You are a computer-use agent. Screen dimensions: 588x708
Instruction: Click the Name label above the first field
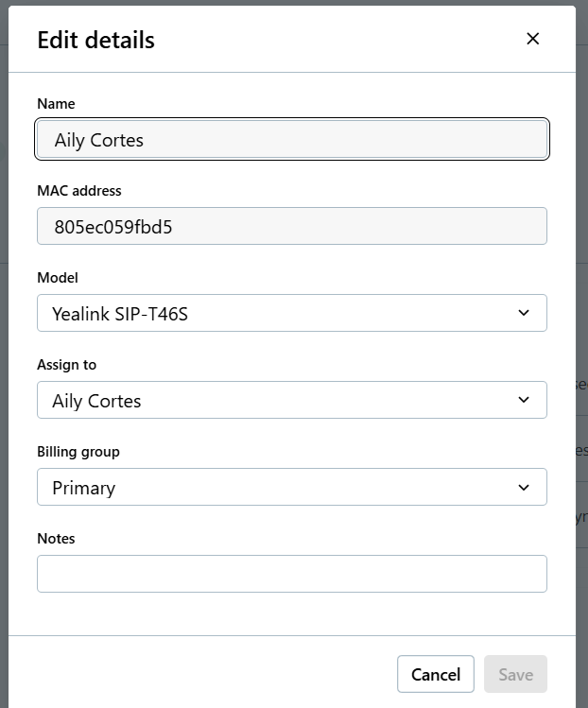56,104
